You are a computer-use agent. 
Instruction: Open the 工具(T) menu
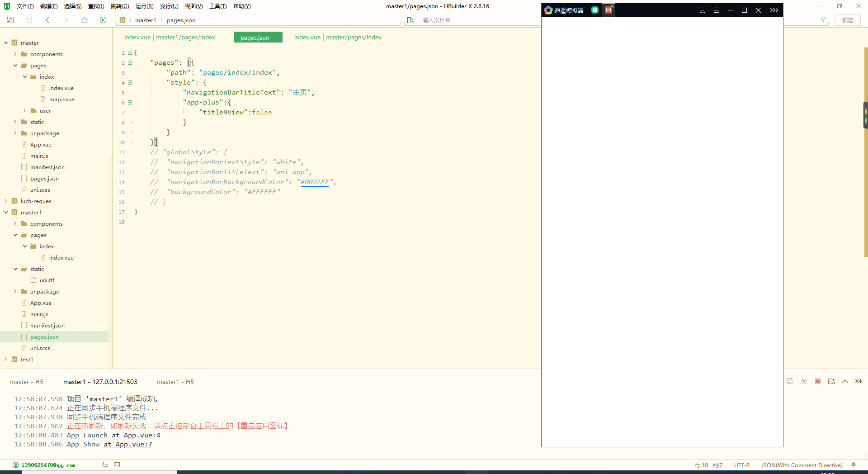click(x=218, y=6)
